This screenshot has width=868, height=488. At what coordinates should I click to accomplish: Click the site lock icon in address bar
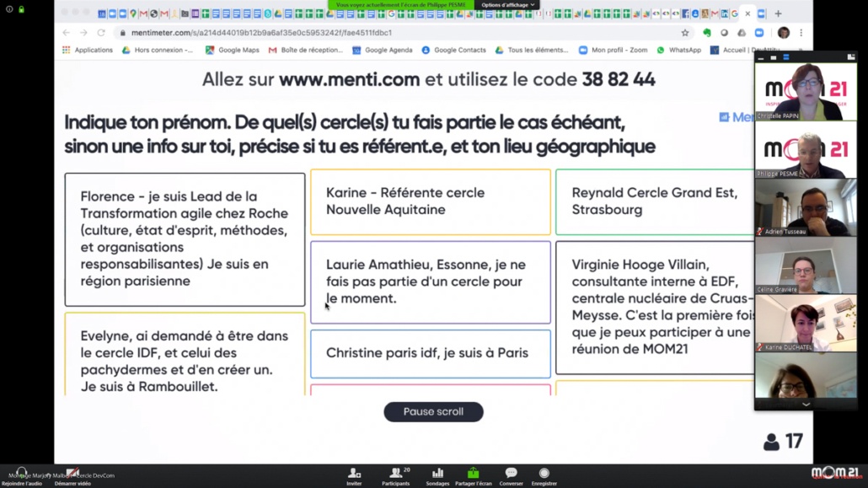(x=122, y=33)
